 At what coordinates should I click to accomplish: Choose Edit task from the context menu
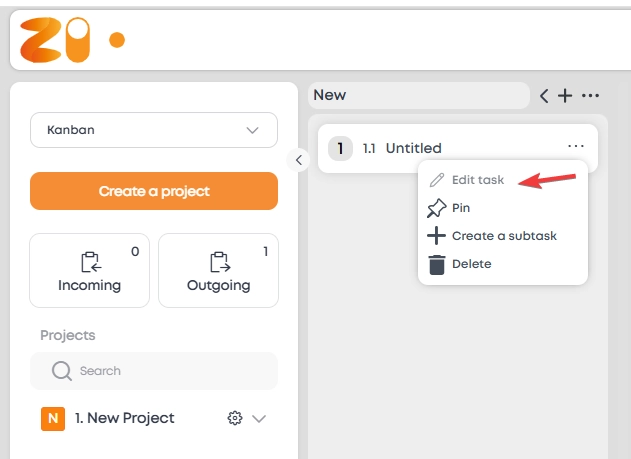[x=477, y=180]
